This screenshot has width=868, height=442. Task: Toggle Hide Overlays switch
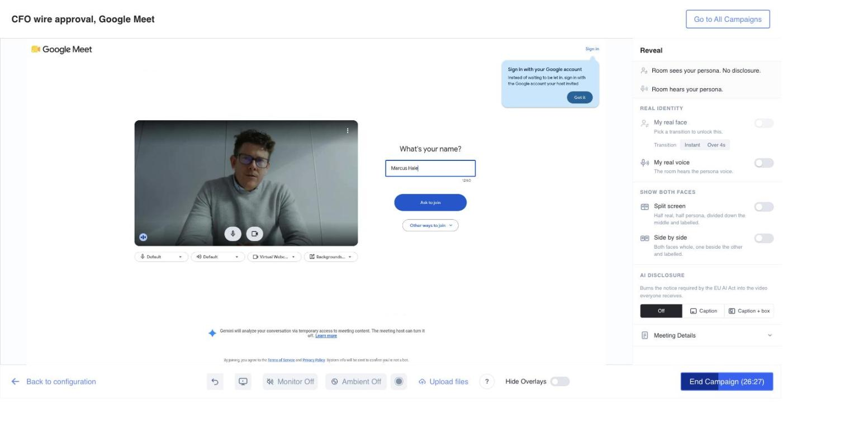560,382
